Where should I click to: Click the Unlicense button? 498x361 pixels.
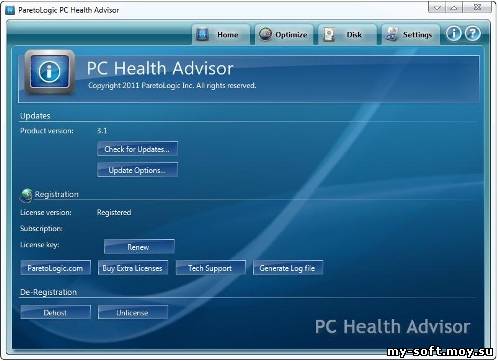133,312
